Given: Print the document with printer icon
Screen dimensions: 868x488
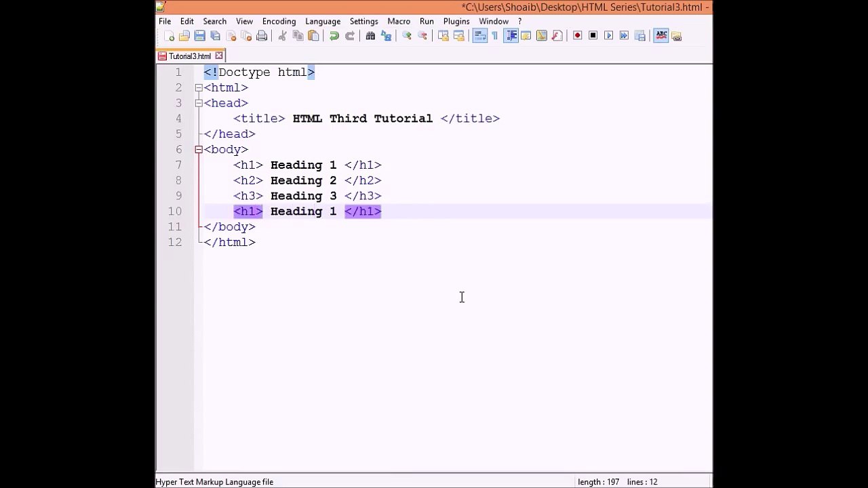Looking at the screenshot, I should tap(262, 36).
